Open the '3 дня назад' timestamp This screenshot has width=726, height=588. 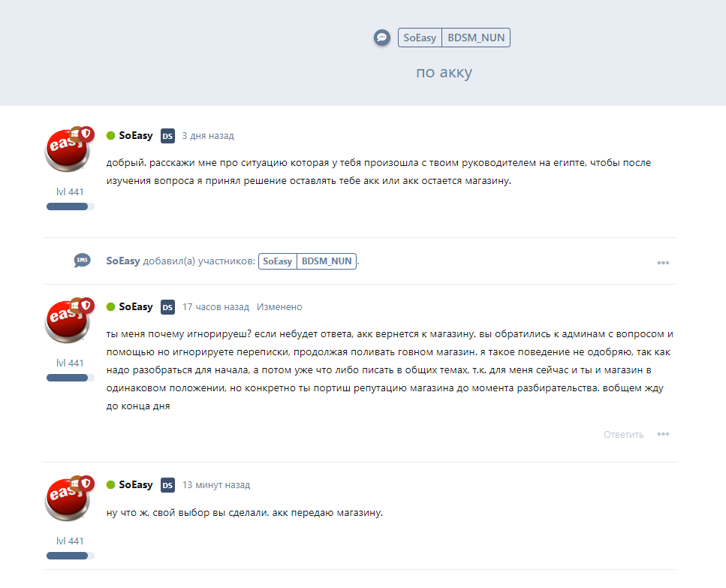click(x=208, y=136)
